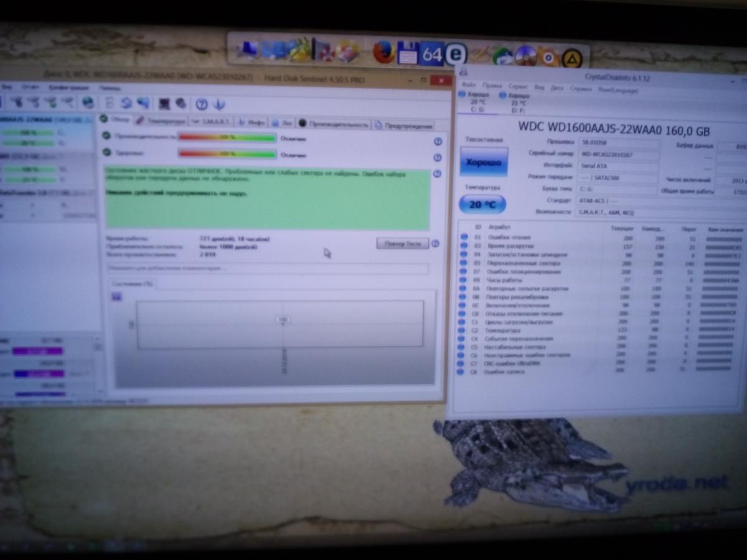747x560 pixels.
Task: Switch to the Инфо tab
Action: click(252, 123)
